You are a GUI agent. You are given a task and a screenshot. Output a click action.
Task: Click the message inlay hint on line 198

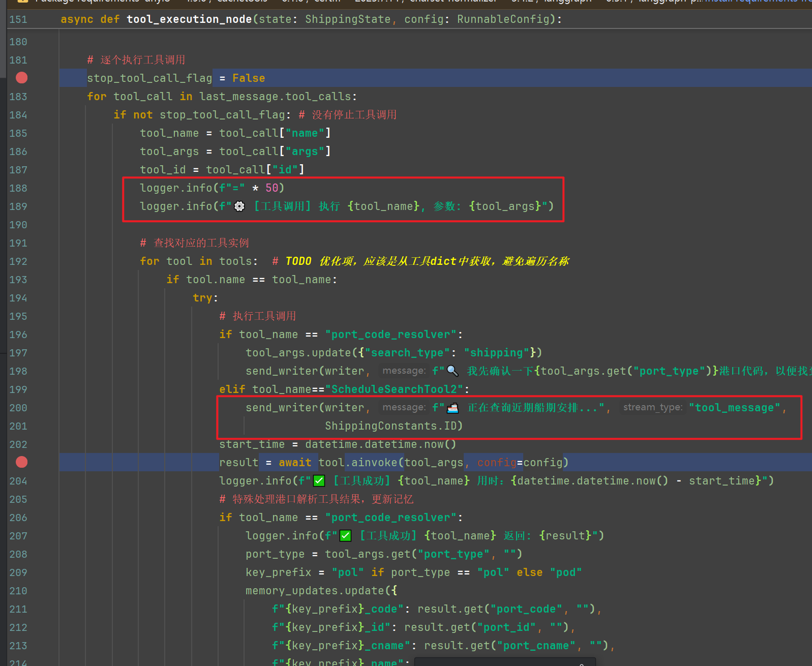click(x=404, y=371)
